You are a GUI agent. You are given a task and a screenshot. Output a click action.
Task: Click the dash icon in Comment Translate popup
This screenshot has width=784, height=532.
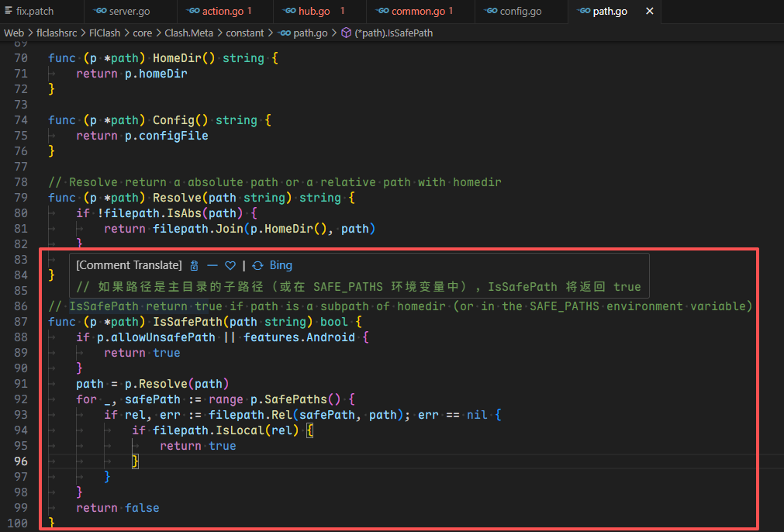(212, 265)
